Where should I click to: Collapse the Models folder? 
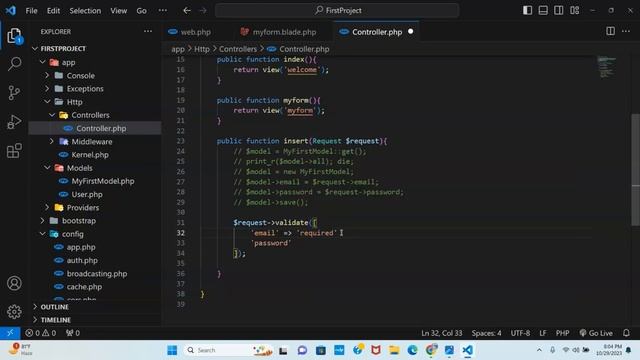pos(47,168)
